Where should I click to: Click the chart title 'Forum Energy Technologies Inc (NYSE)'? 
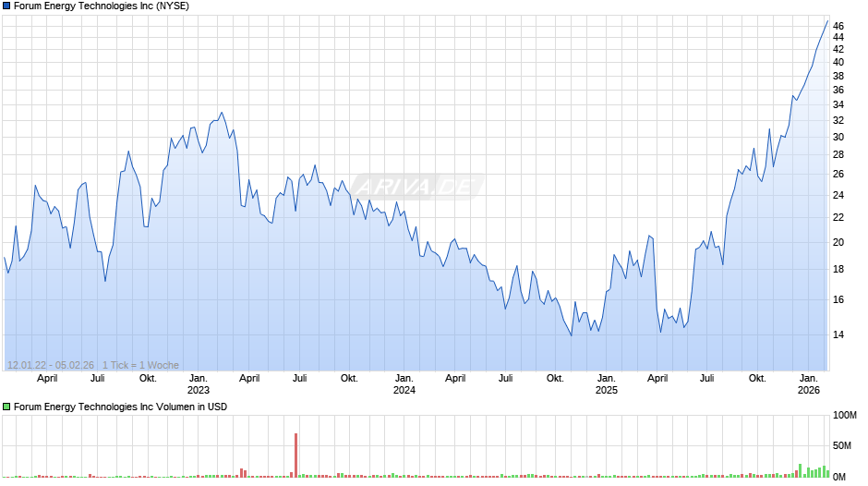tap(102, 6)
